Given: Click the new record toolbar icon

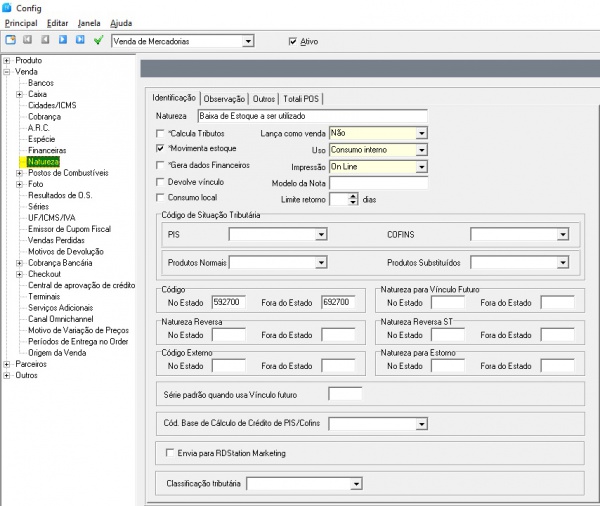Looking at the screenshot, I should [x=11, y=41].
